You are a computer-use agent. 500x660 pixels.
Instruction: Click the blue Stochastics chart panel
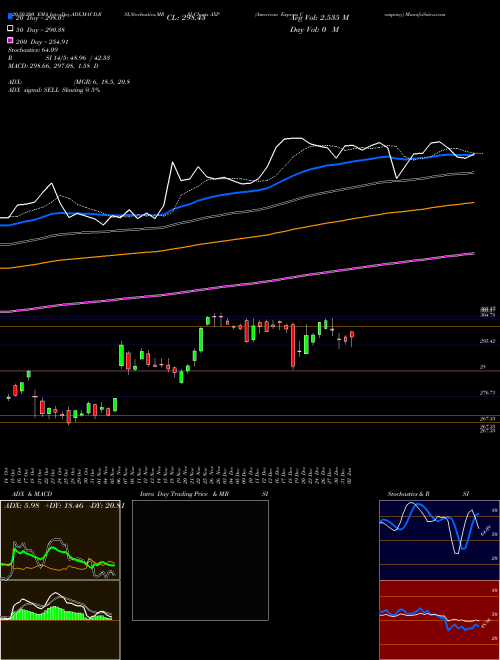click(439, 540)
